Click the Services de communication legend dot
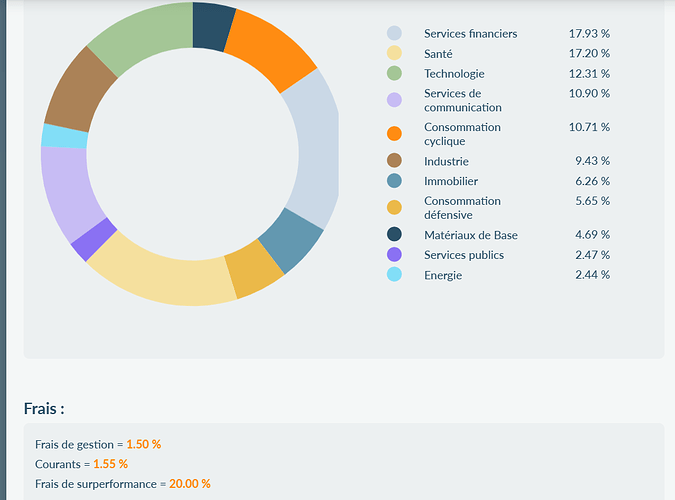Viewport: 675px width, 500px height. tap(394, 100)
